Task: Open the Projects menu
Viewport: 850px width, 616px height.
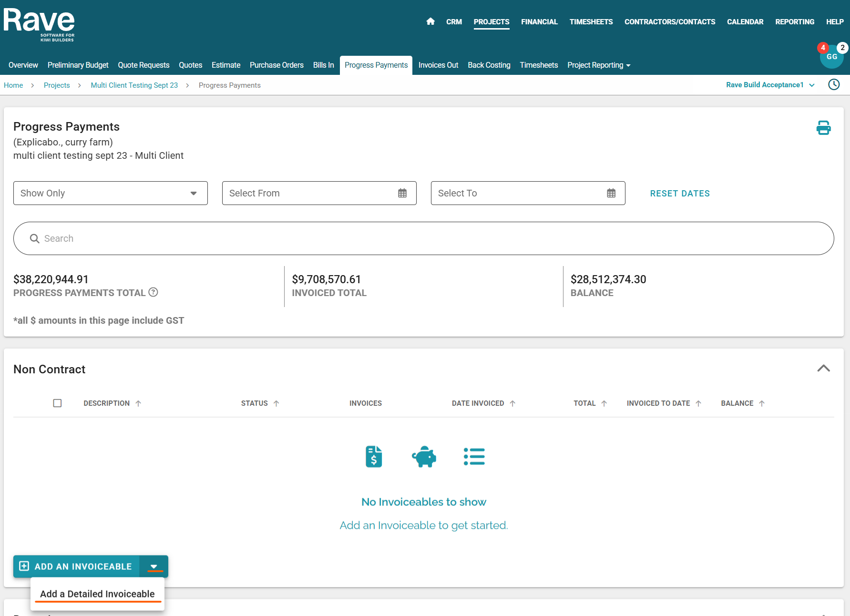Action: [x=492, y=22]
